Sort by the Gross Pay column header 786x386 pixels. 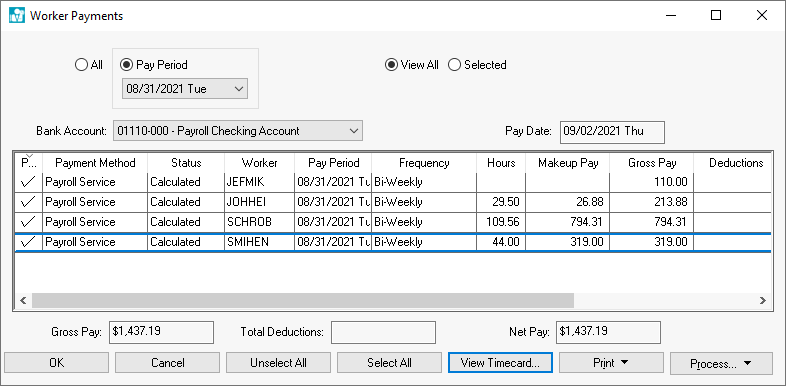(x=652, y=163)
